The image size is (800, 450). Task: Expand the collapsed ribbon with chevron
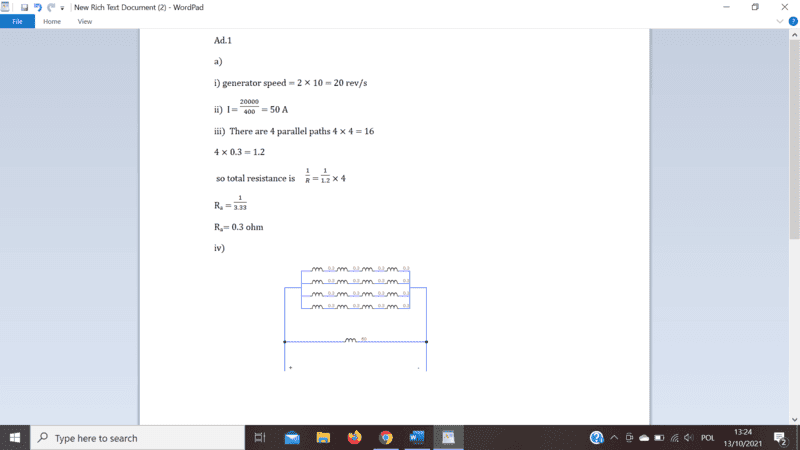tap(780, 21)
